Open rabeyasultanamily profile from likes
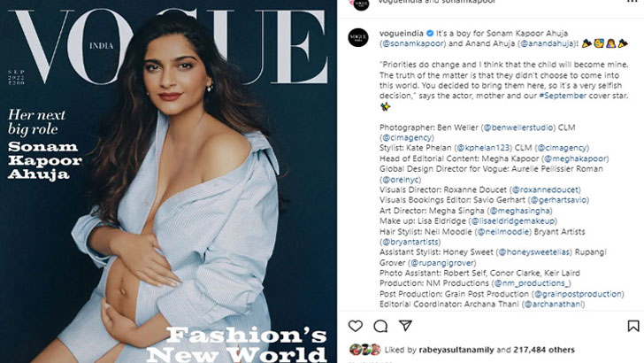The height and width of the screenshot is (363, 644). point(456,350)
